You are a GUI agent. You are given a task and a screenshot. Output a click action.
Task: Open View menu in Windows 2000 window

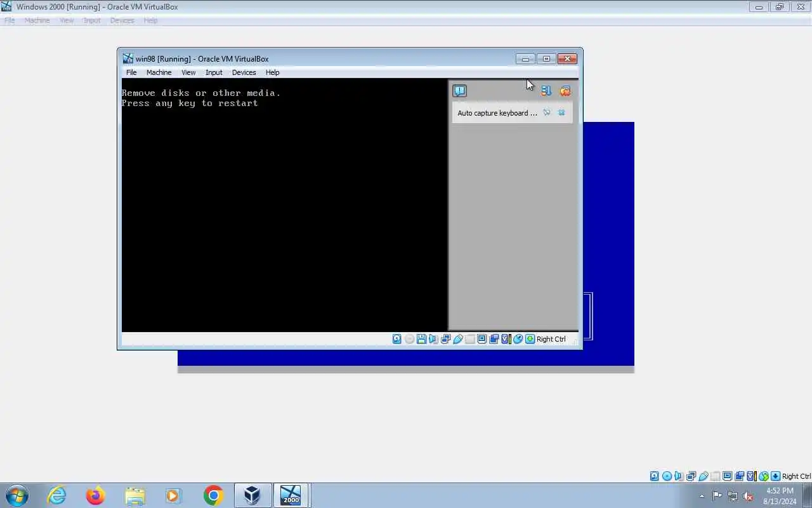67,20
